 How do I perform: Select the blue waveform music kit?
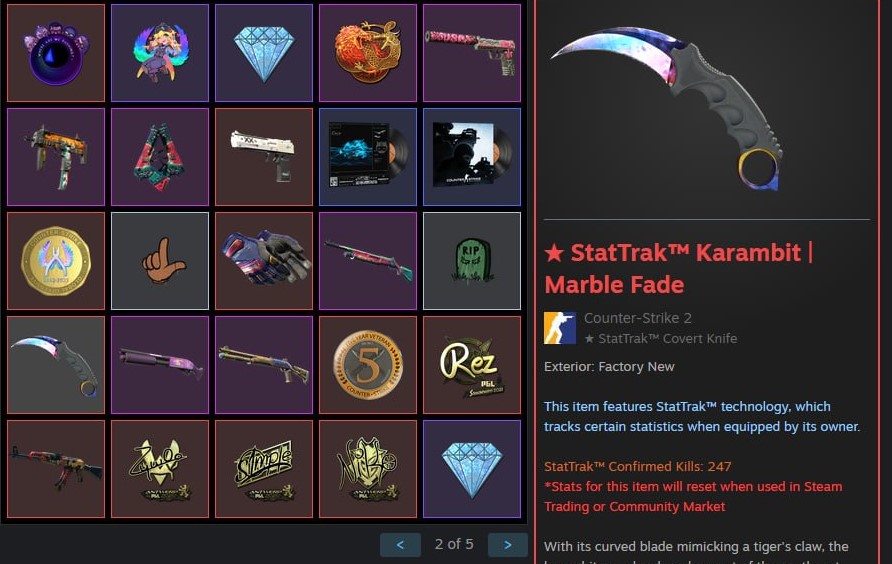point(367,157)
